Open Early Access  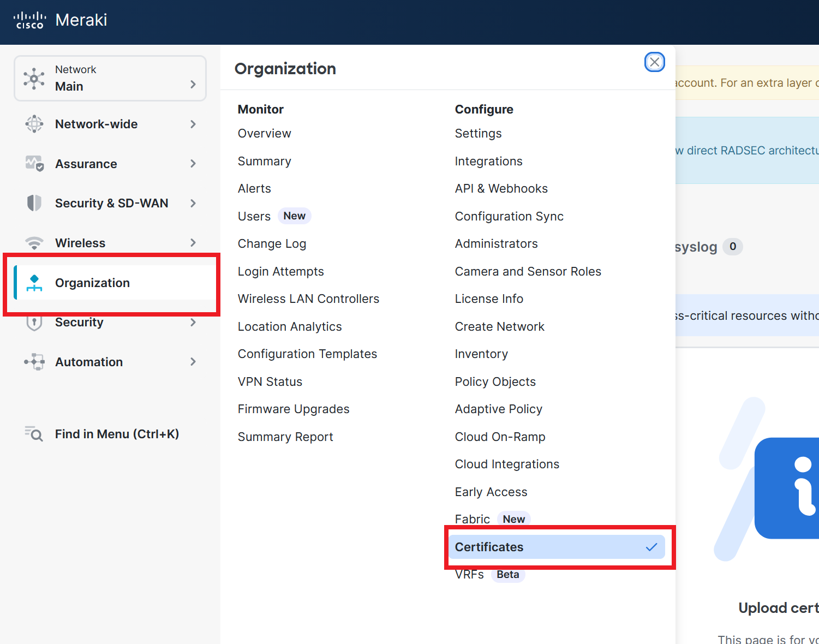491,492
